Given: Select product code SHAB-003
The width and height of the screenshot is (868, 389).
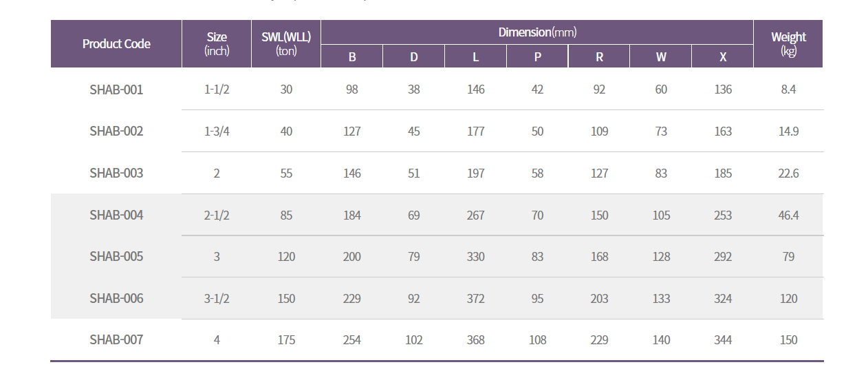Looking at the screenshot, I should (x=116, y=174).
